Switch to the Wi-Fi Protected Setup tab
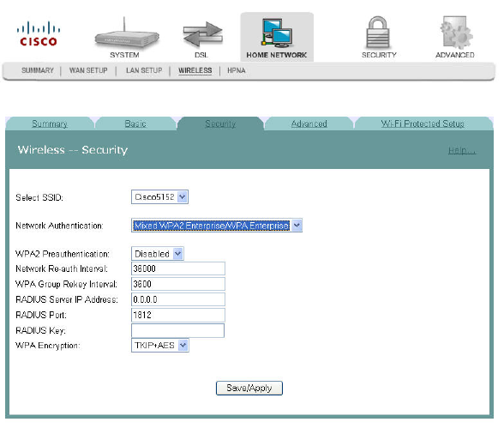Image resolution: width=504 pixels, height=428 pixels. coord(423,124)
